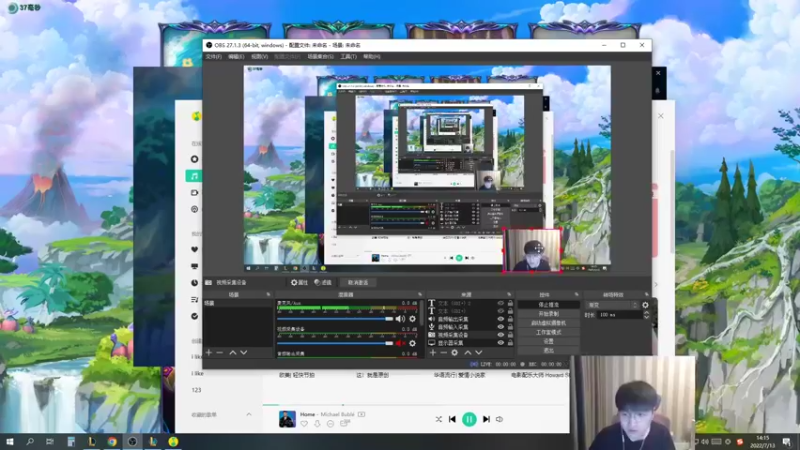Lock the 视频采集设备 source
Image resolution: width=800 pixels, height=450 pixels.
pos(510,335)
